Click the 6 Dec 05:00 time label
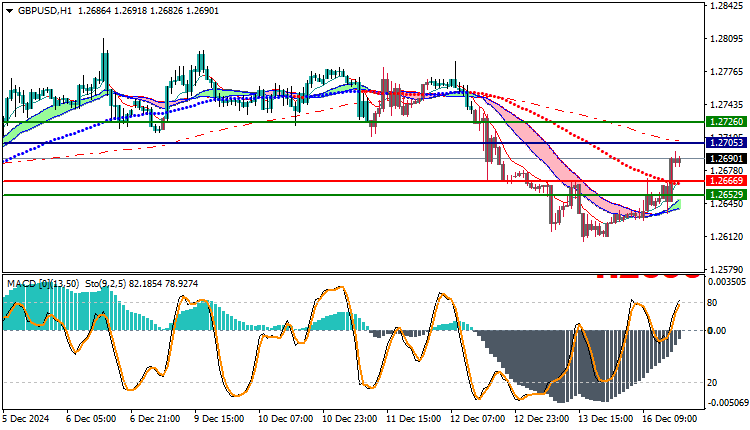The image size is (750, 430). [91, 419]
